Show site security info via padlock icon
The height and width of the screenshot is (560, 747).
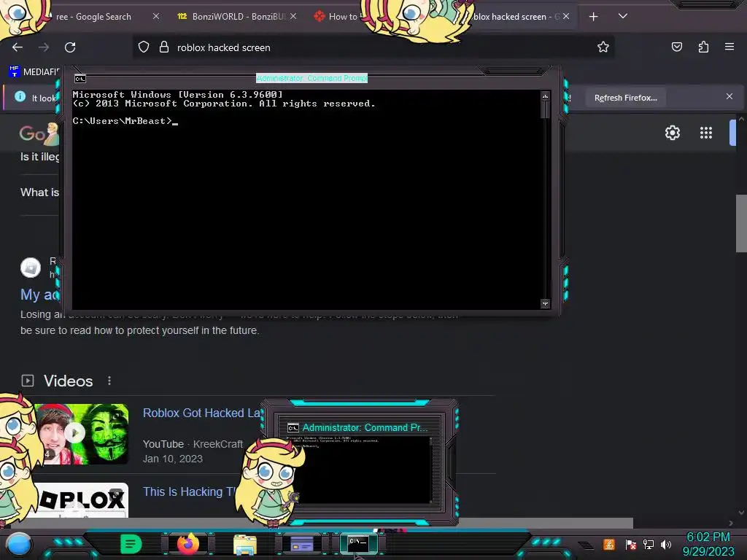(x=164, y=47)
